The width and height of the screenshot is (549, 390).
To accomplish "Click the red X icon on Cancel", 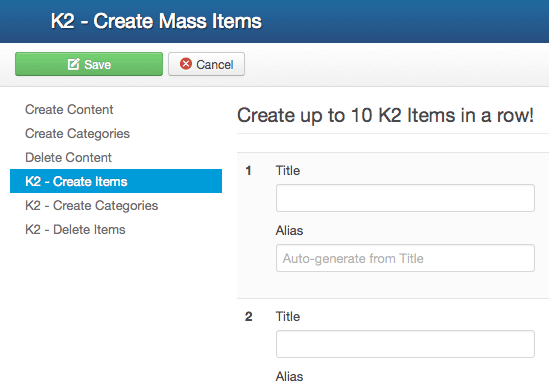I will click(186, 64).
